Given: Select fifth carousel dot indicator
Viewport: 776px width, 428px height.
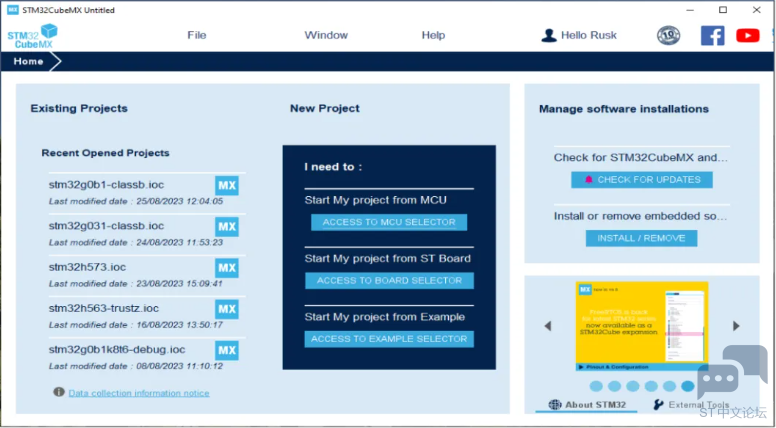Looking at the screenshot, I should click(x=670, y=386).
